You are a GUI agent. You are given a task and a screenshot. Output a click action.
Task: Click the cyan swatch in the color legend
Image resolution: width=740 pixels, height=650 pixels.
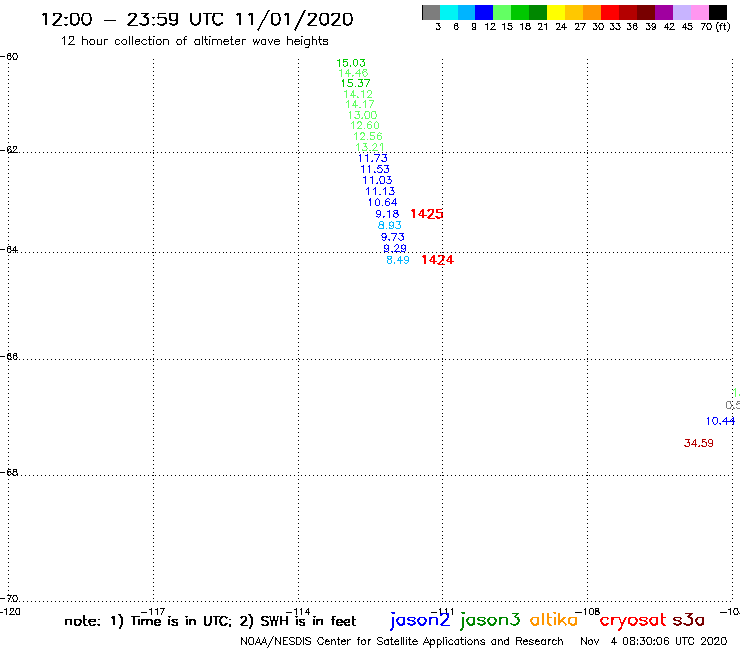(x=449, y=12)
